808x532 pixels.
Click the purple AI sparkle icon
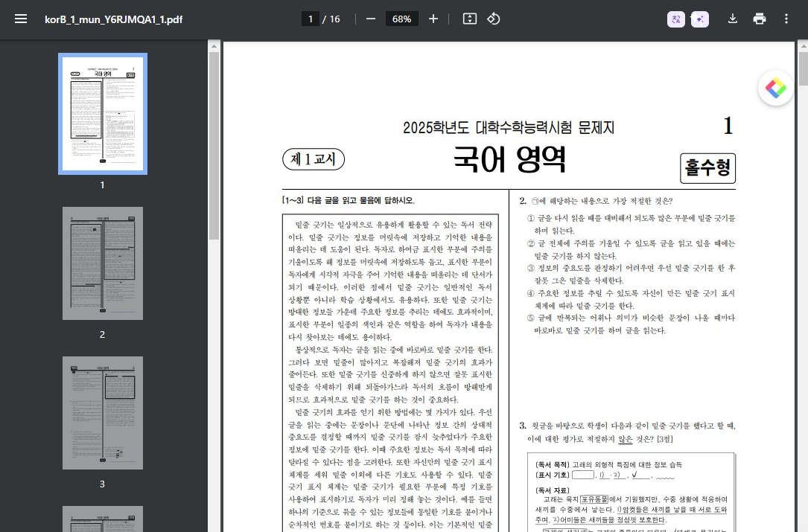pos(700,19)
